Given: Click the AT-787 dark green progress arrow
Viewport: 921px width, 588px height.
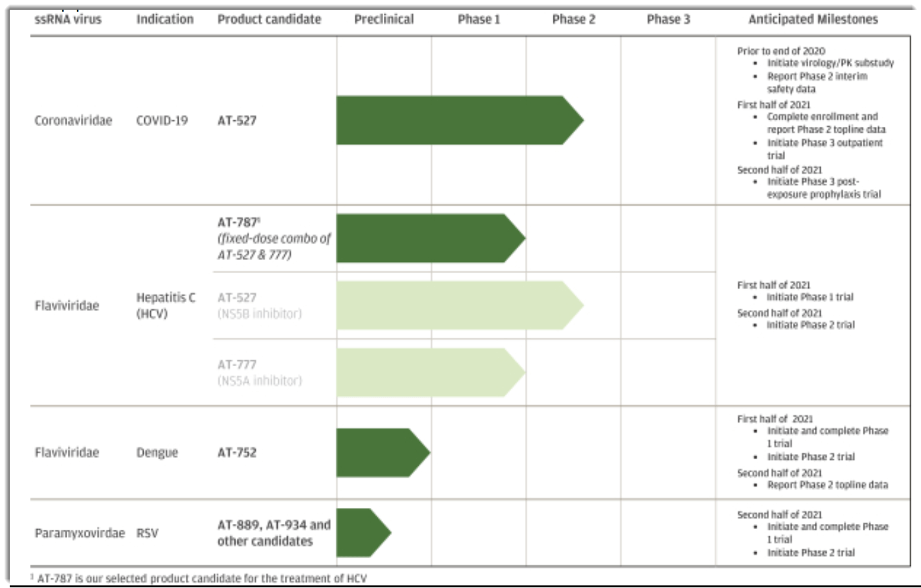Looking at the screenshot, I should (x=424, y=238).
